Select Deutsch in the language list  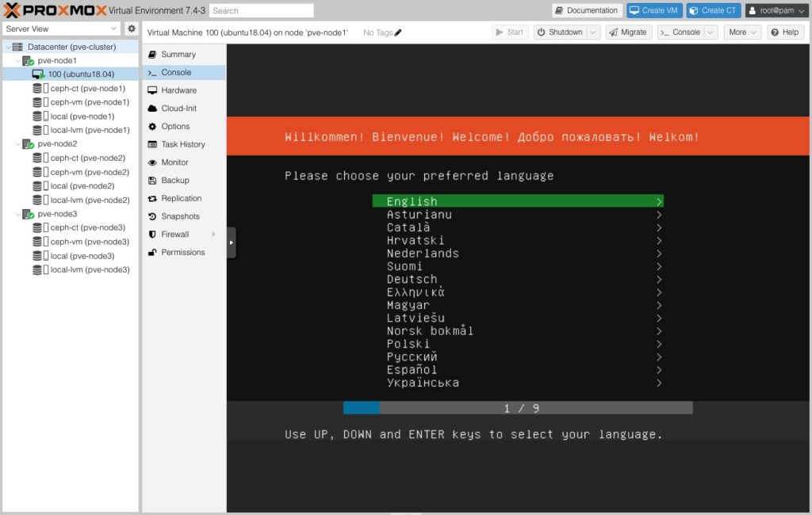click(x=518, y=279)
